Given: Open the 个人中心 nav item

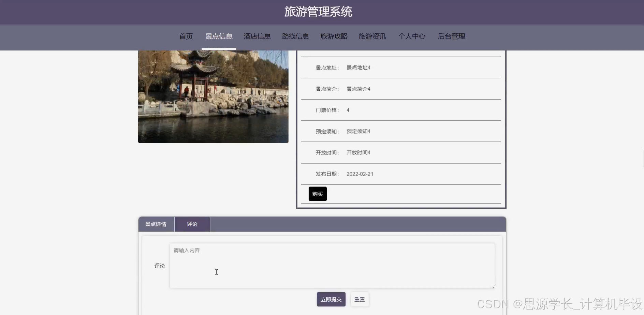Looking at the screenshot, I should click(x=412, y=36).
